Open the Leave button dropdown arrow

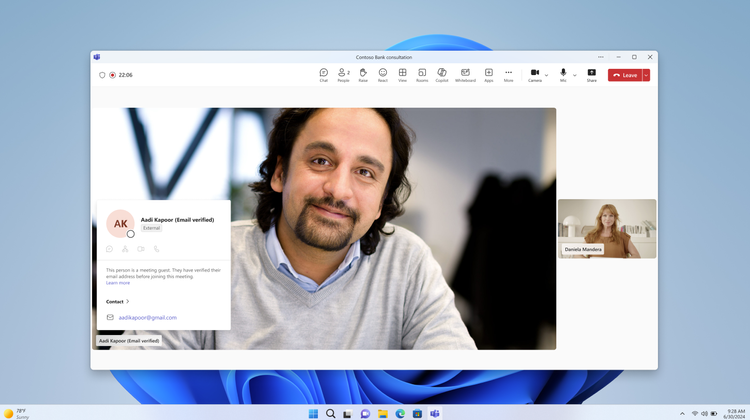coord(646,75)
